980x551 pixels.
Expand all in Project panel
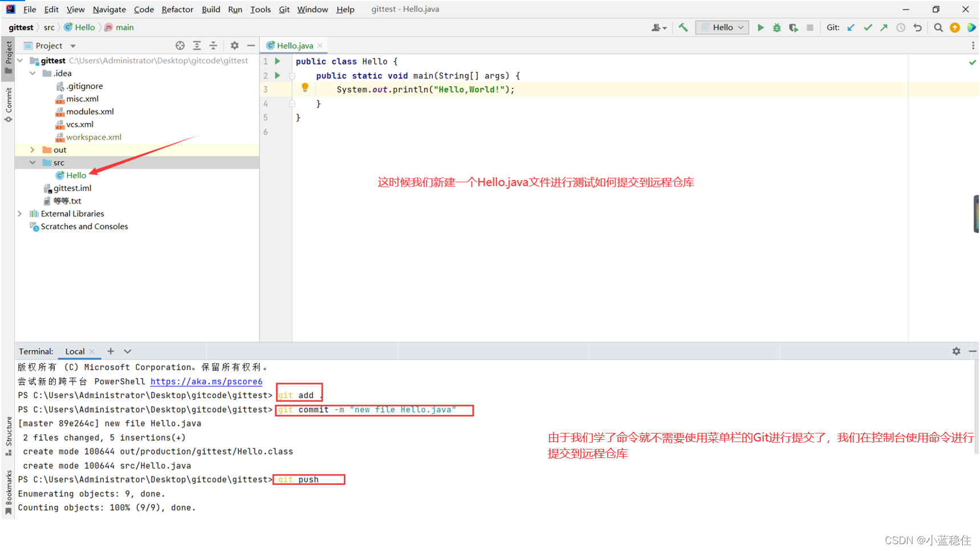197,46
